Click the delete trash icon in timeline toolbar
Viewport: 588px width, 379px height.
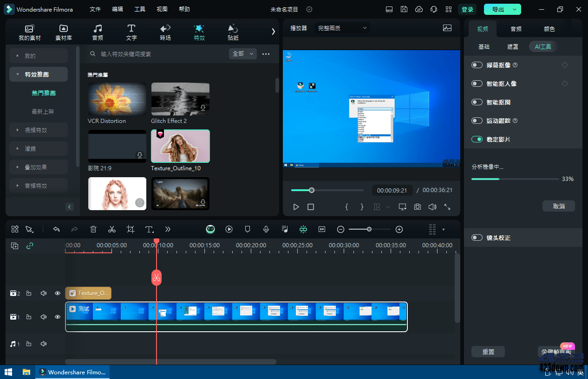tap(93, 229)
